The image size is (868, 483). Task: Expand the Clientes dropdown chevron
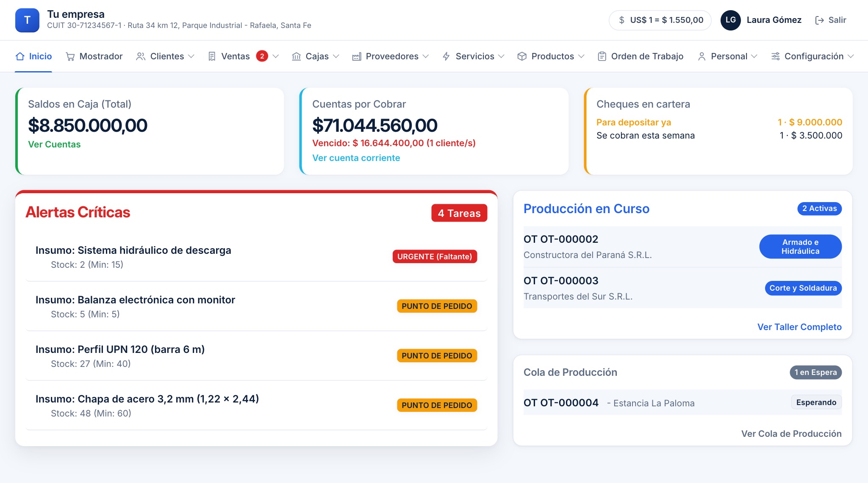tap(191, 56)
